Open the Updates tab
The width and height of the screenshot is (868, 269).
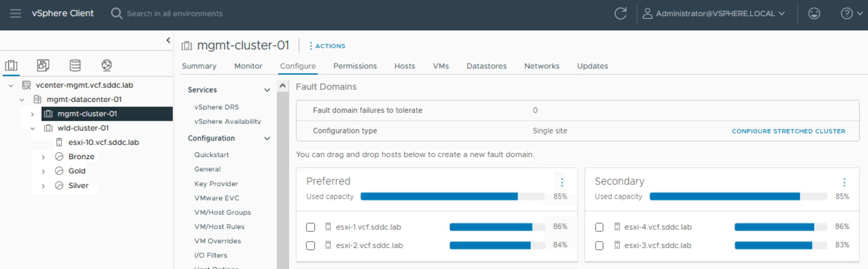click(x=592, y=66)
